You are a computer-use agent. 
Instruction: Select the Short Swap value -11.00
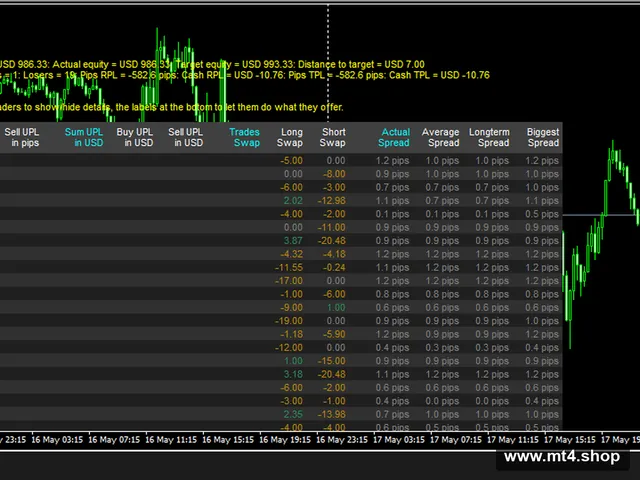pos(331,227)
